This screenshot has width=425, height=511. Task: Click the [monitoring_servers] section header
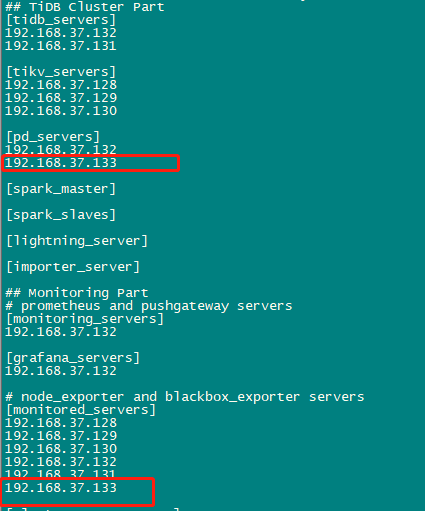85,319
